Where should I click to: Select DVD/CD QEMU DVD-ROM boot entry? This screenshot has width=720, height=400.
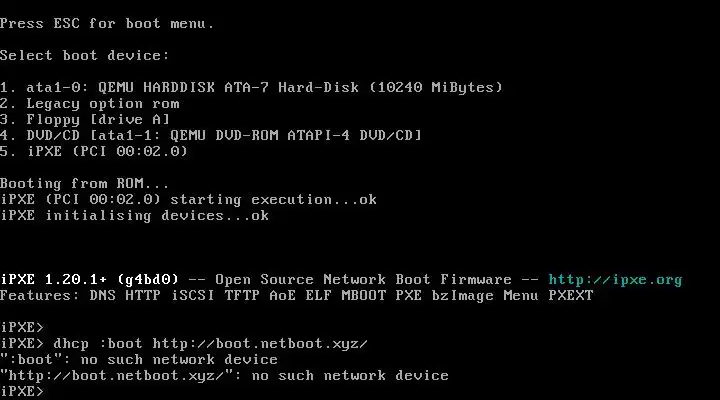tap(210, 135)
